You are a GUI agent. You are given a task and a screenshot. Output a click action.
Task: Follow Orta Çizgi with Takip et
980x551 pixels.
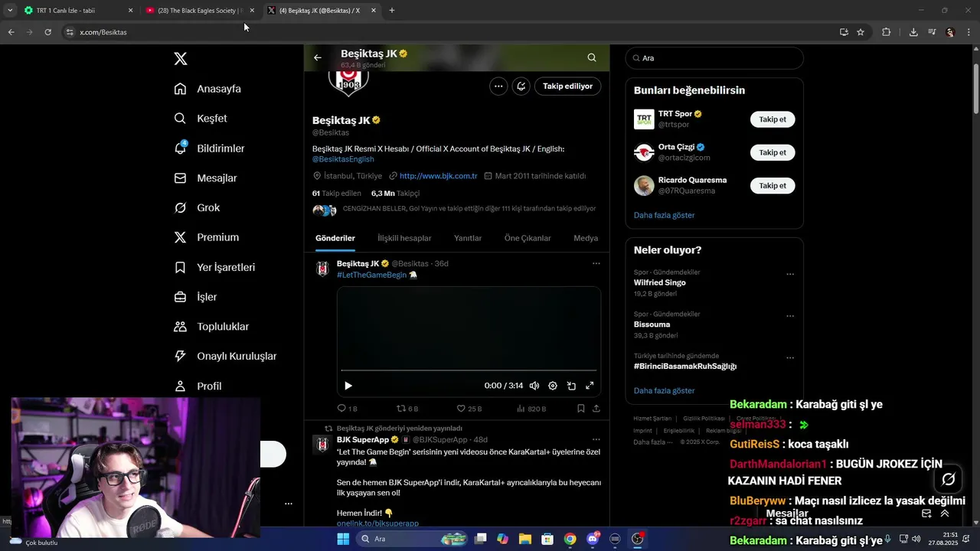pos(773,152)
